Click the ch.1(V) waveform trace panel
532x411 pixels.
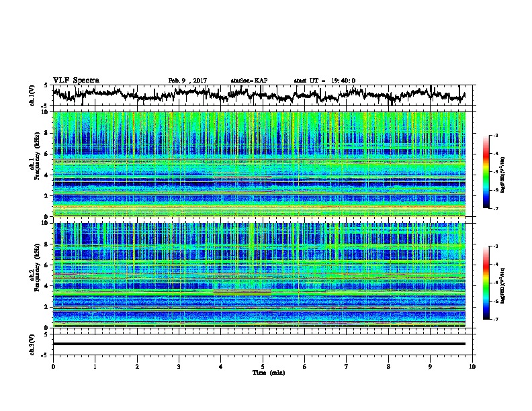click(x=264, y=95)
